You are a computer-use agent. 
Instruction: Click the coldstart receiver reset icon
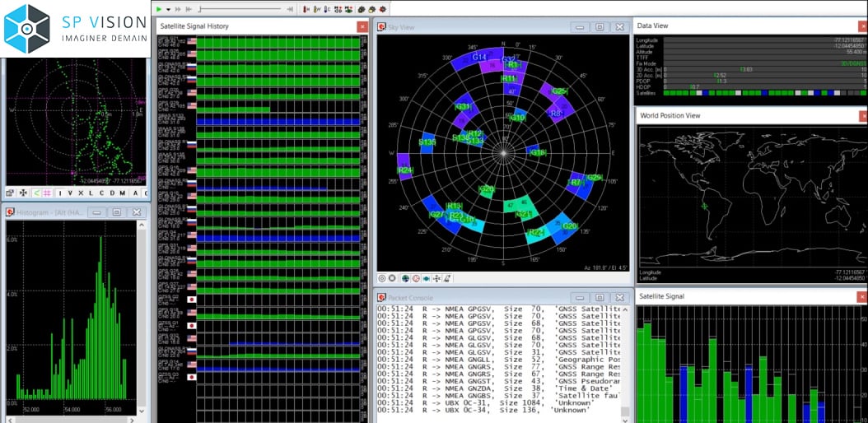[x=327, y=9]
